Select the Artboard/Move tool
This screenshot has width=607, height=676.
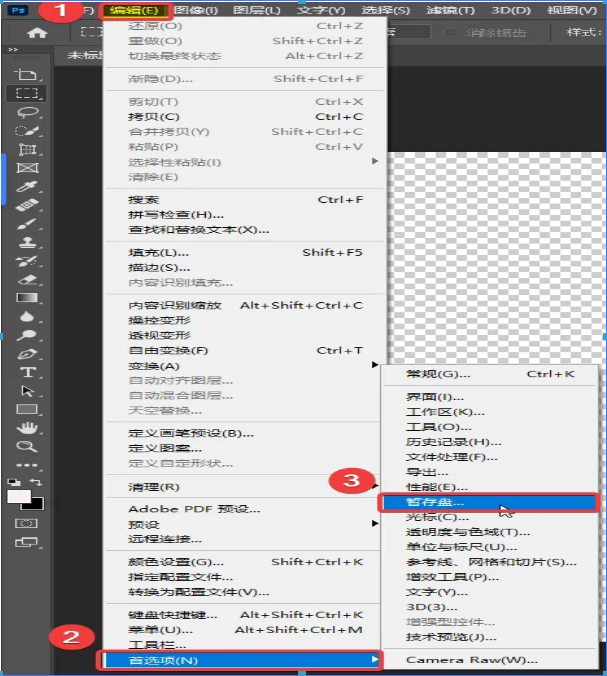point(27,75)
